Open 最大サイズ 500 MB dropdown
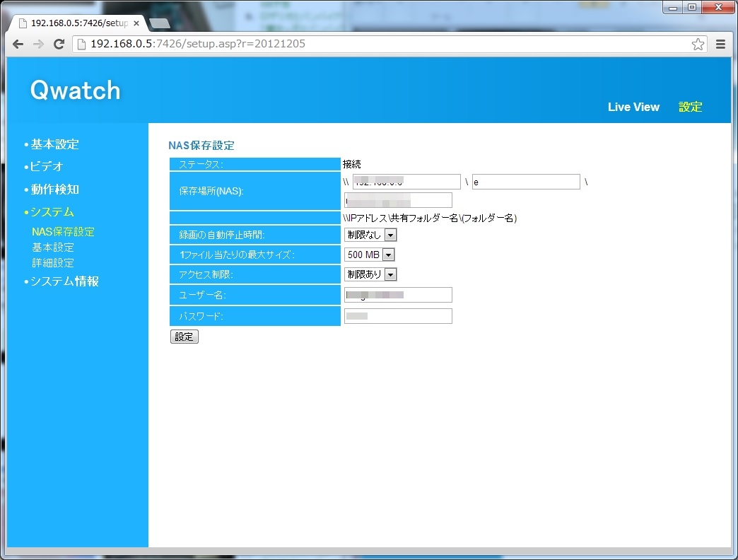This screenshot has height=560, width=738. point(370,255)
